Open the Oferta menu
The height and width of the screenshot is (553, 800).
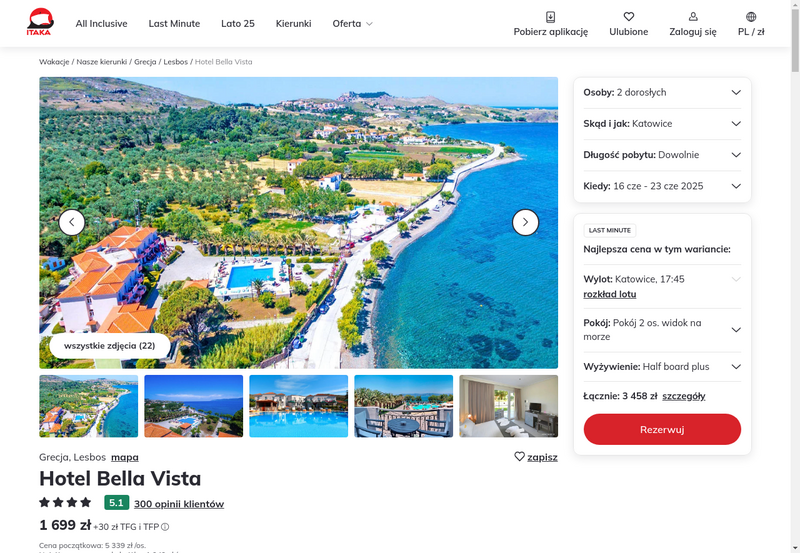pos(353,23)
